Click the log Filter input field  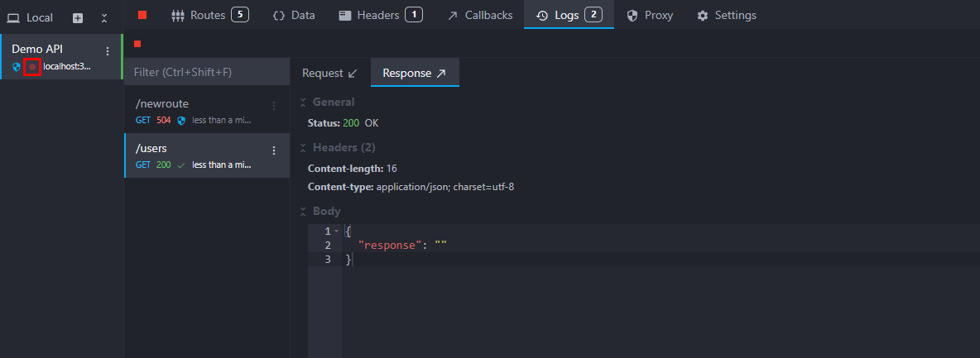pyautogui.click(x=207, y=72)
